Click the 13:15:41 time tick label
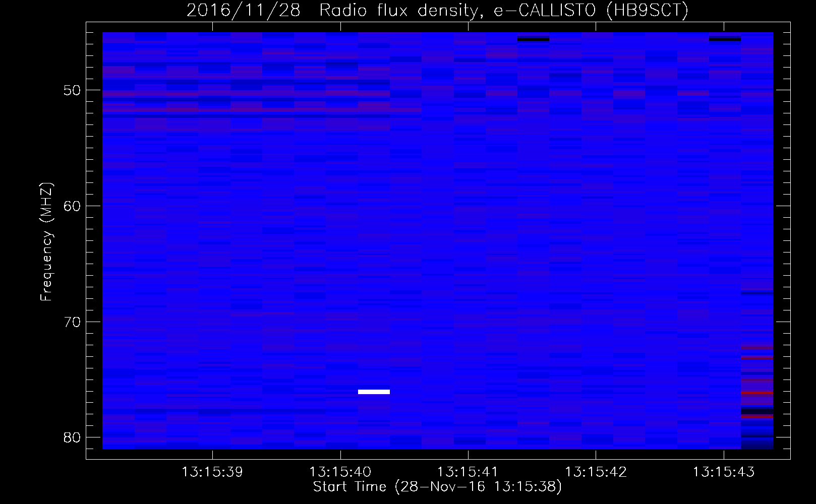The height and width of the screenshot is (504, 816). pyautogui.click(x=468, y=472)
